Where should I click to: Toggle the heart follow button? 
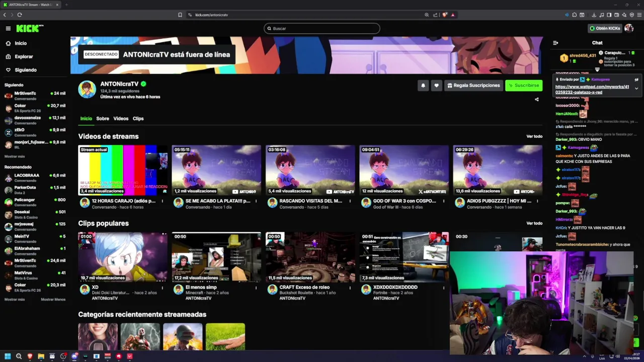click(436, 85)
